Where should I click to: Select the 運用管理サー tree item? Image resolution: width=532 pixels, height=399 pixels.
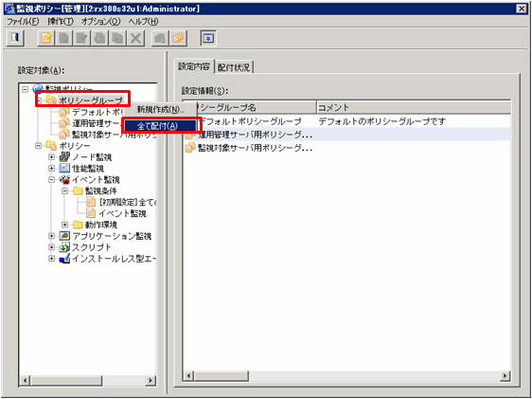98,123
